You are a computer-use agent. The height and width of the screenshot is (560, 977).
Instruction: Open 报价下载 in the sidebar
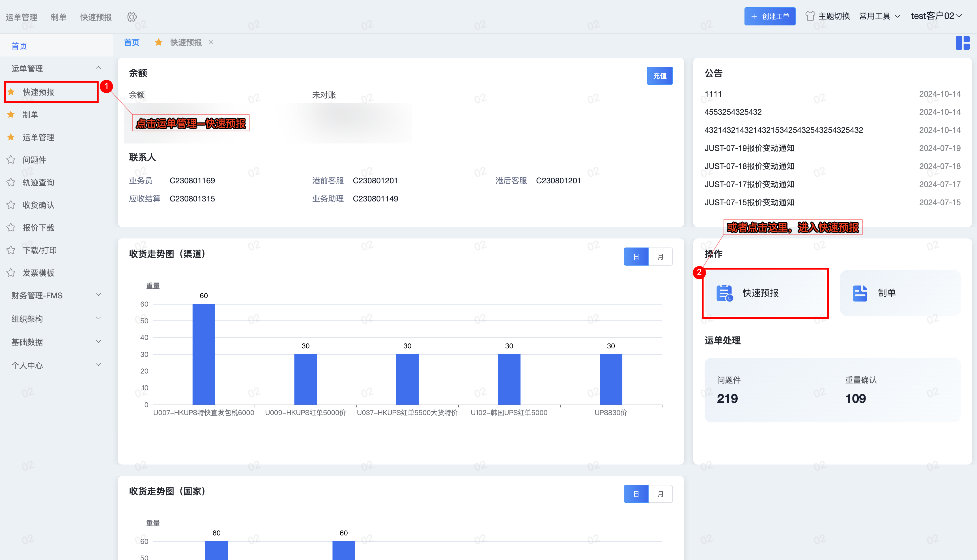click(38, 228)
